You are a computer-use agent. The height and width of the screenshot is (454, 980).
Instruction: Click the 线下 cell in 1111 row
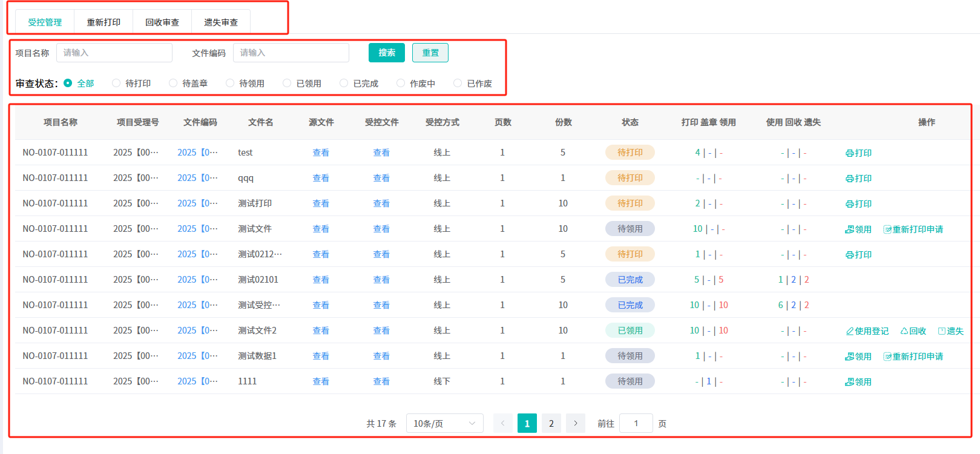[x=442, y=381]
